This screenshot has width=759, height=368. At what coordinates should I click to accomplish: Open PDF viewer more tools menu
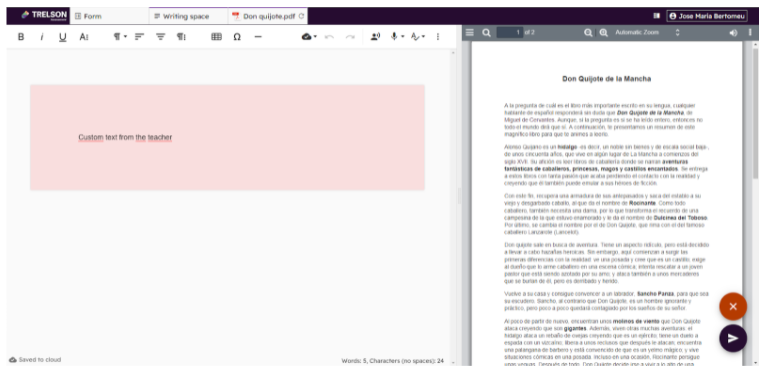point(750,32)
